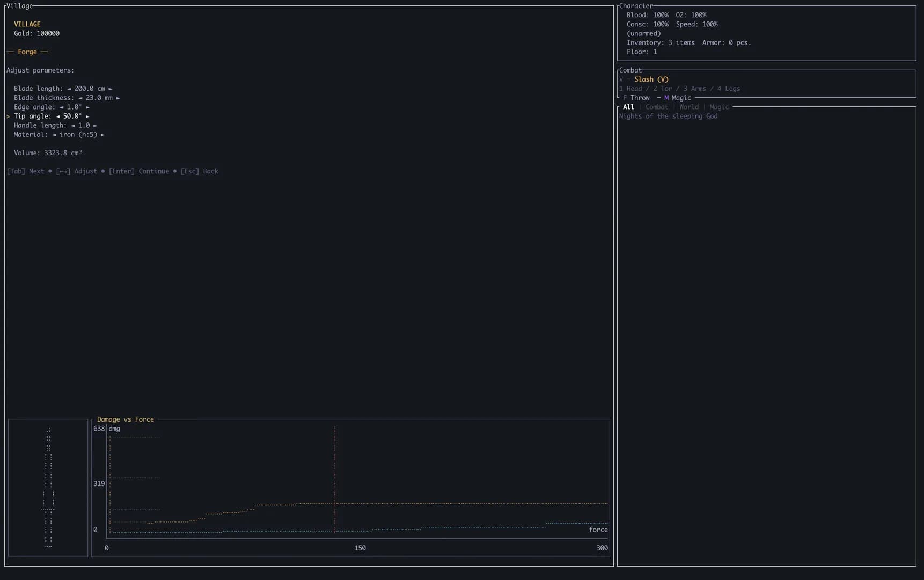Click the Tip angle value 50.0°

point(72,116)
